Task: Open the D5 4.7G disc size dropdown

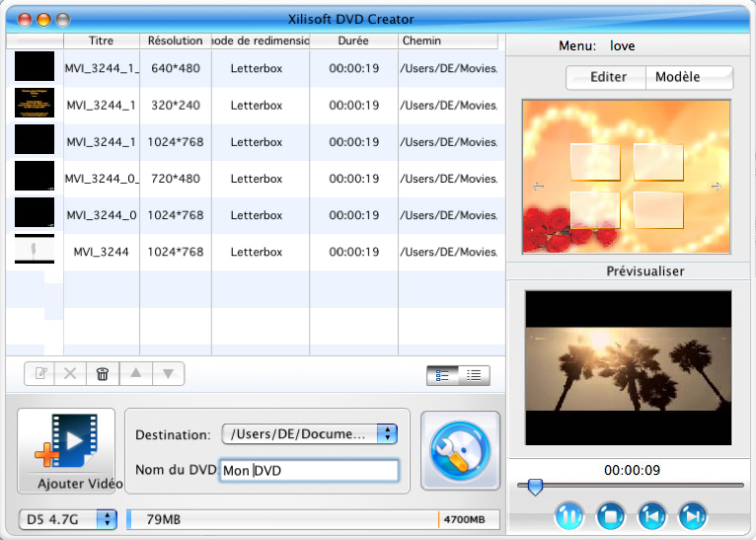Action: pos(68,519)
